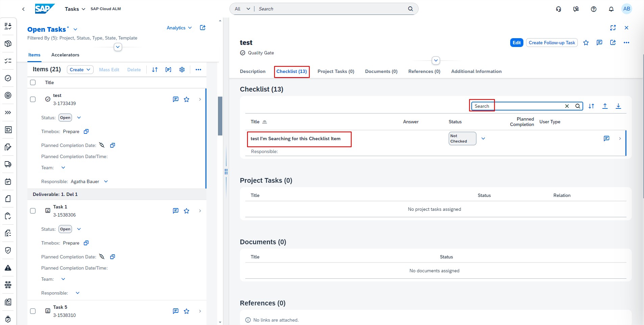Open the help question mark icon

593,9
